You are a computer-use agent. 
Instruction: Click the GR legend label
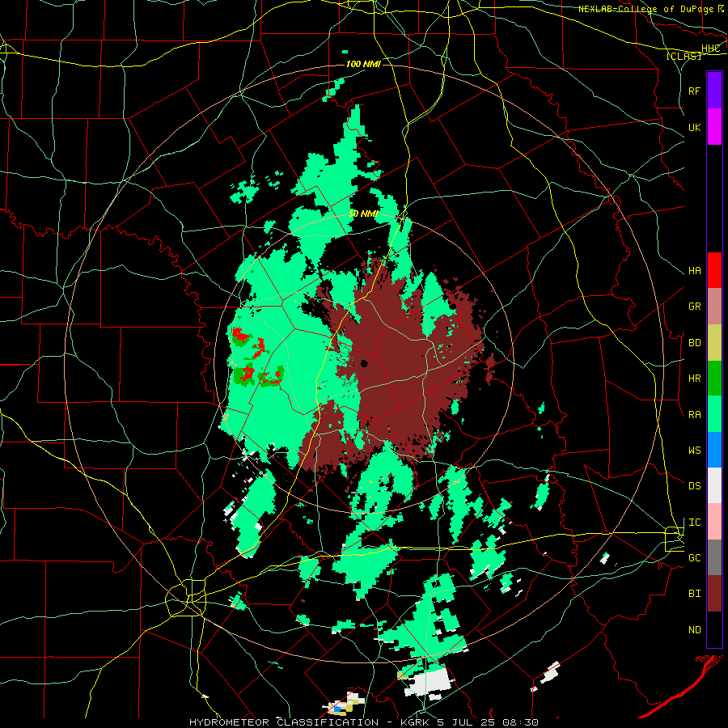tap(694, 307)
